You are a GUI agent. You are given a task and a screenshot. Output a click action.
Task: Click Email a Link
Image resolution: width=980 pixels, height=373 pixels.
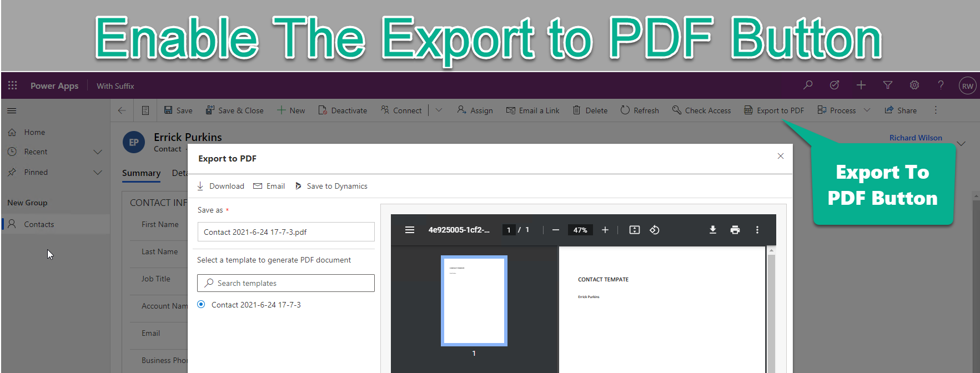tap(532, 110)
